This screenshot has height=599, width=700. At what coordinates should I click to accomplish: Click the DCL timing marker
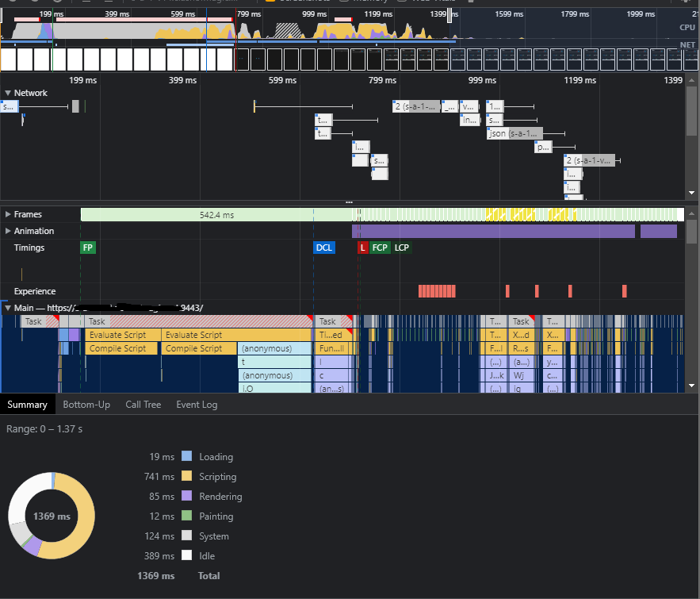pos(324,248)
